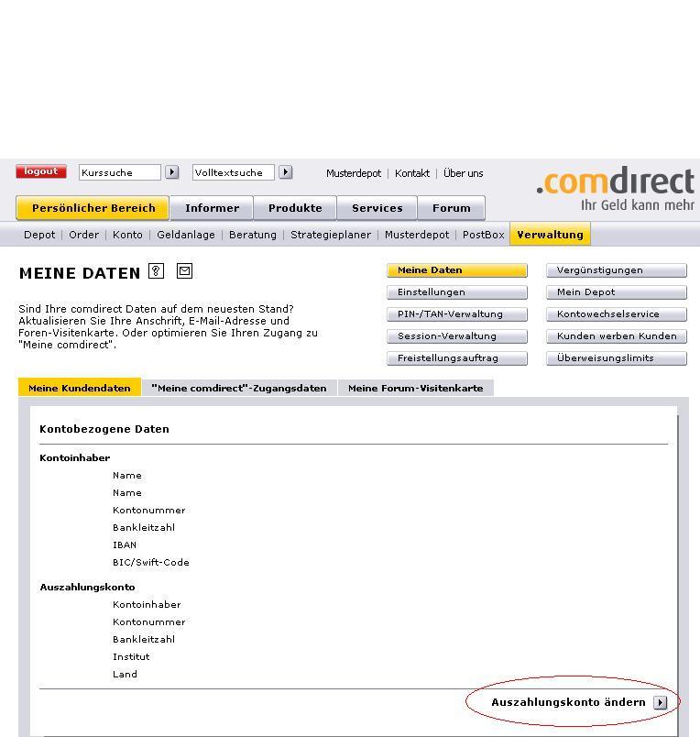Switch to "Meine comdirect"-Zugangsdaten tab
The image size is (700, 737).
[x=239, y=389]
